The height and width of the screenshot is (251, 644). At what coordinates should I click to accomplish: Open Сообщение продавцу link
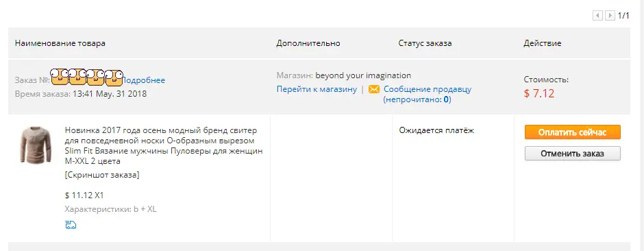[428, 89]
